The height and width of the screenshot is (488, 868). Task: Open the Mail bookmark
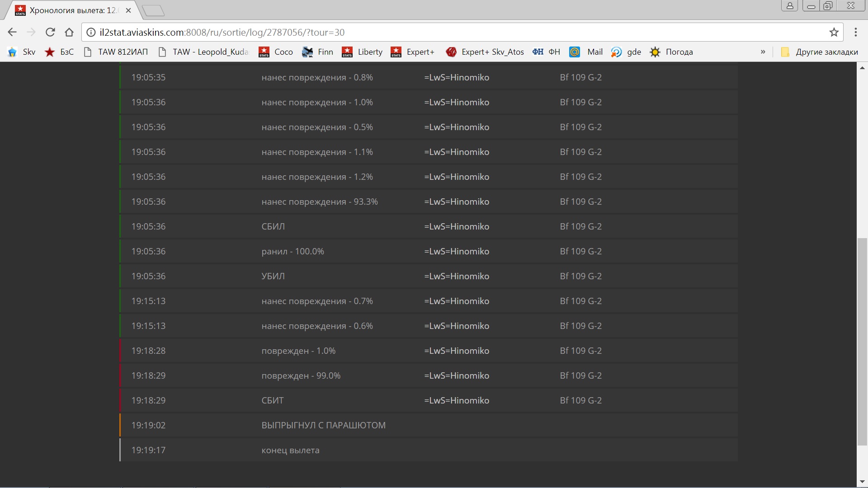(x=586, y=52)
